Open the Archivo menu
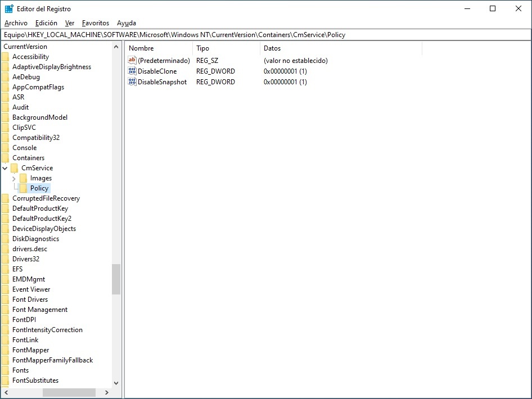The image size is (532, 399). 16,23
